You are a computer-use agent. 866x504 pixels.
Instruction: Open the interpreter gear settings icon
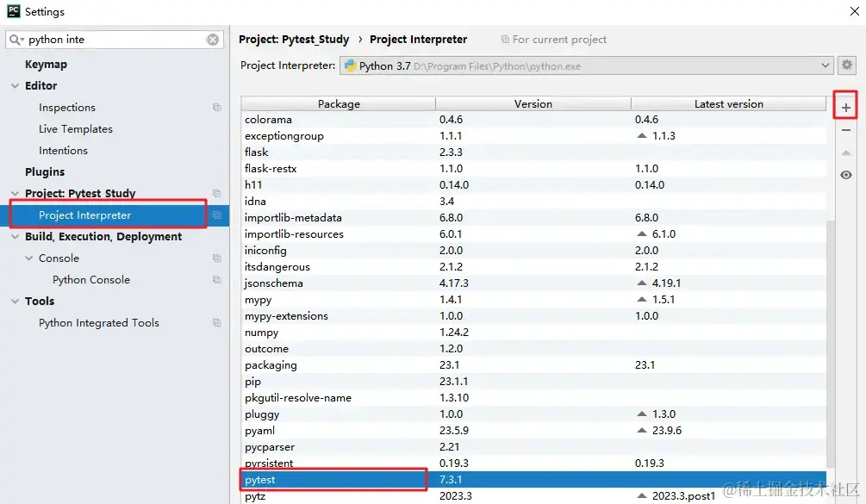pyautogui.click(x=847, y=65)
